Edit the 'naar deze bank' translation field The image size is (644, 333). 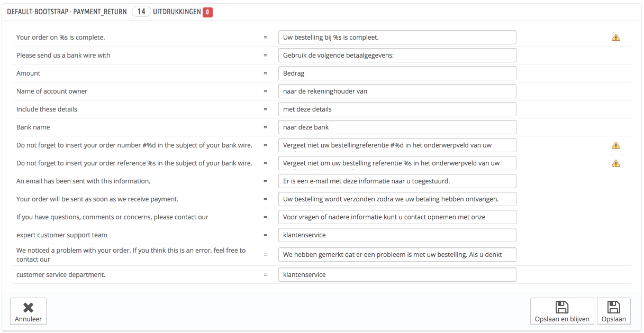tap(397, 127)
